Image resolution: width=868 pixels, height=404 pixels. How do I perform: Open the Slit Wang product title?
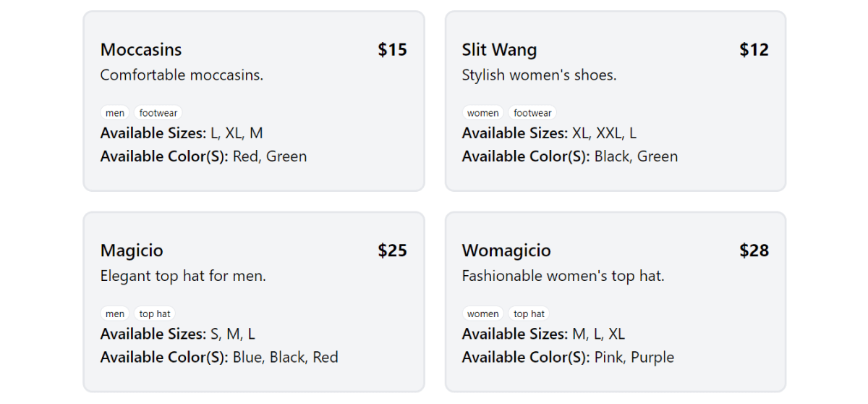pyautogui.click(x=499, y=50)
